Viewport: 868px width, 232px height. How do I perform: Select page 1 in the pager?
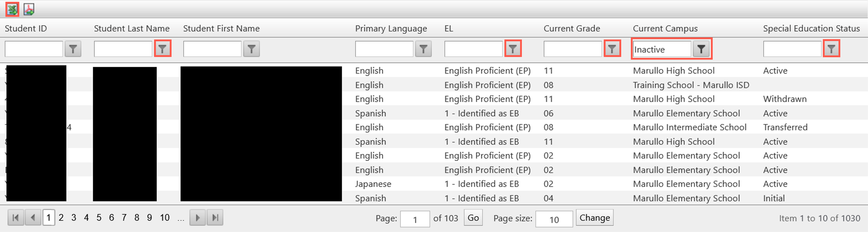pos(49,218)
